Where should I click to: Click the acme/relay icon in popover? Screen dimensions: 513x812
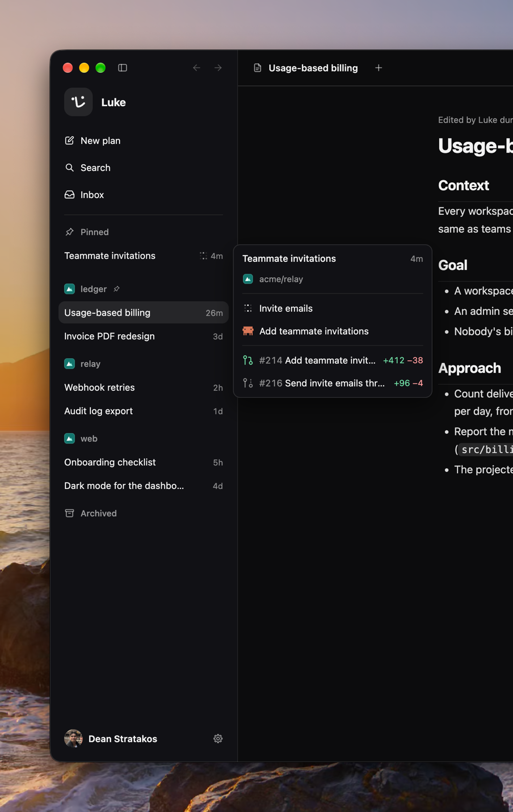tap(248, 279)
